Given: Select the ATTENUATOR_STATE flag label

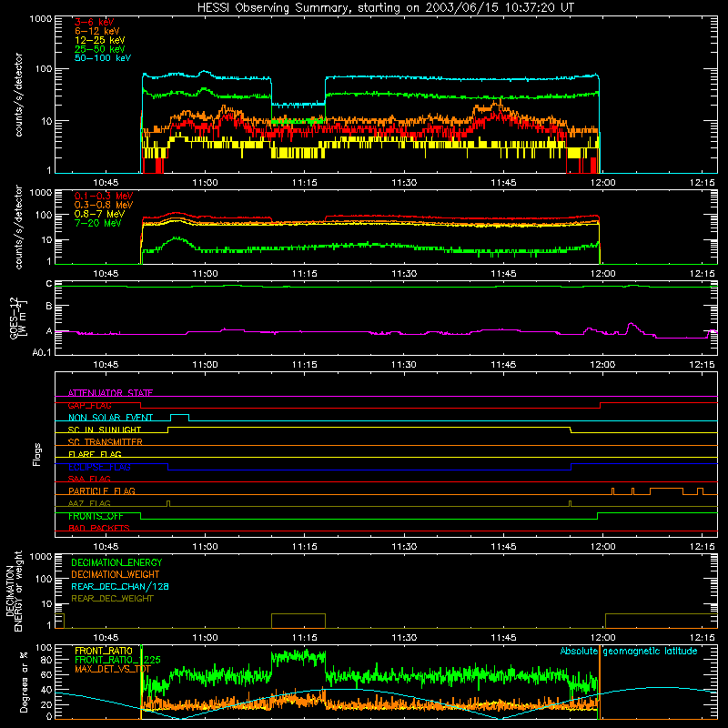Looking at the screenshot, I should point(110,393).
